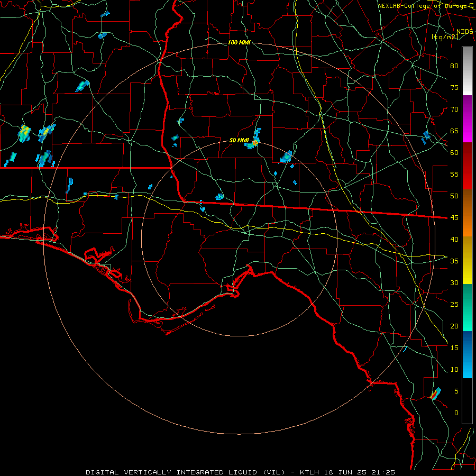The width and height of the screenshot is (476, 476).
Task: Click the NEXLAB-College of DuPage credit text
Action: (x=426, y=6)
